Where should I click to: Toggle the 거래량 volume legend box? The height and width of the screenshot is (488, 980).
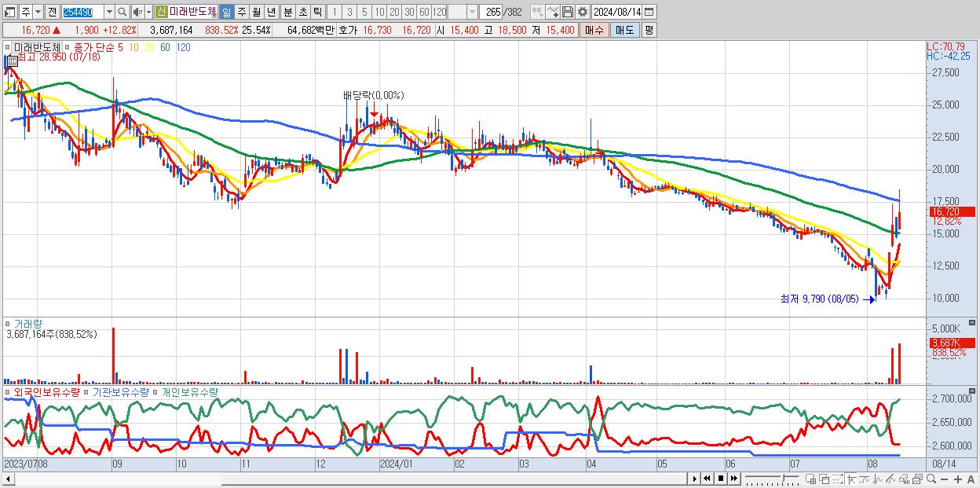point(9,324)
